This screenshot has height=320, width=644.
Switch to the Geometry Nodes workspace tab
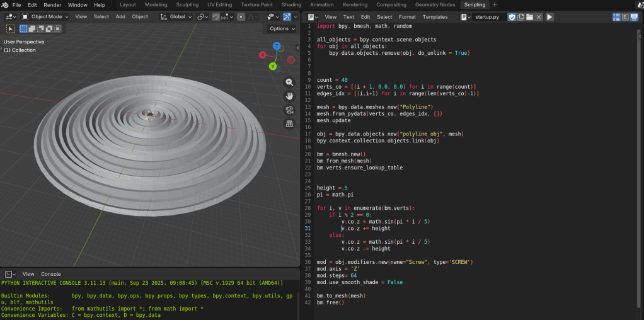435,4
